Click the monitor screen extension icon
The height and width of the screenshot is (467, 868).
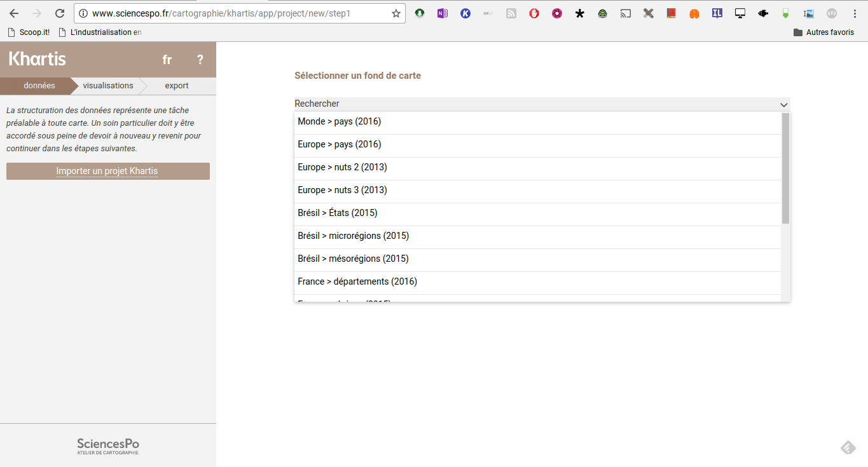(x=740, y=13)
